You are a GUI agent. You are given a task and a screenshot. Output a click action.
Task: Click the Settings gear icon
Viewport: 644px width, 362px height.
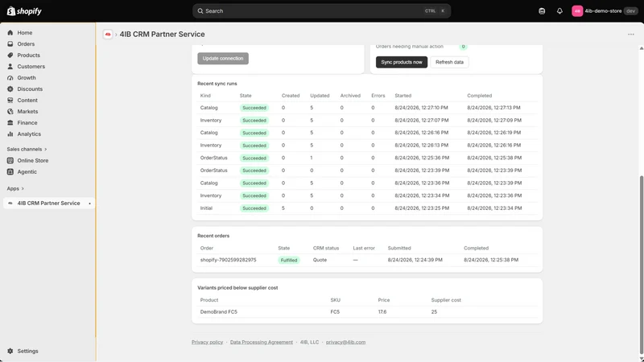(x=10, y=351)
